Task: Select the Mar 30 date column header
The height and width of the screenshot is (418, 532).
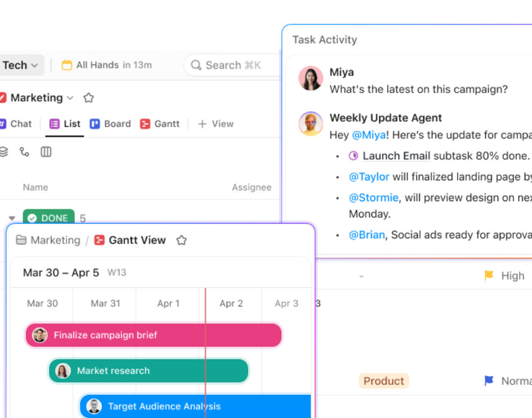Action: [x=42, y=303]
